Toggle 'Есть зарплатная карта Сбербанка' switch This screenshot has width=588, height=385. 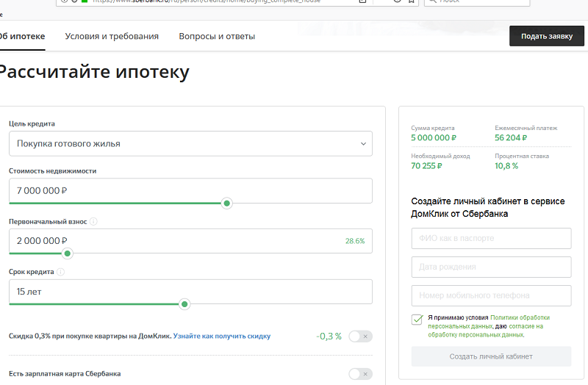tap(360, 374)
